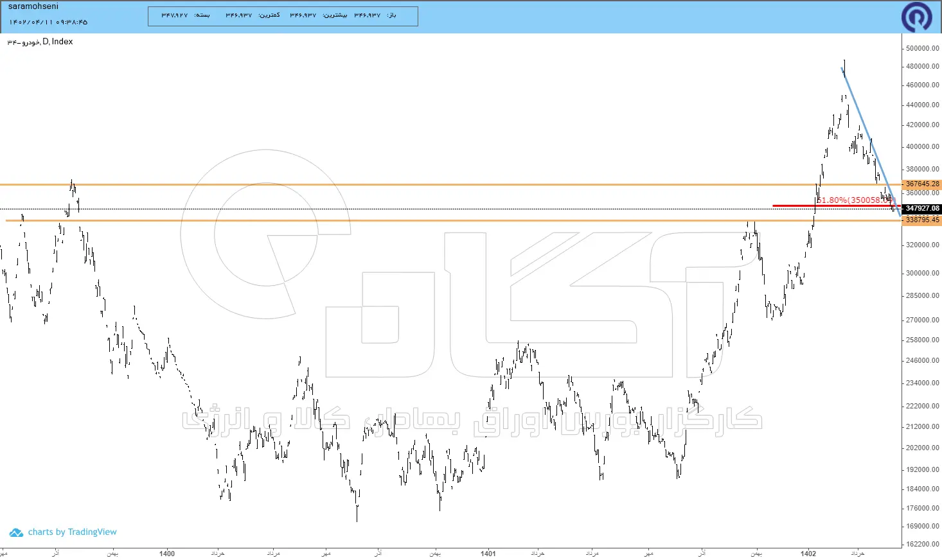Click the 1402 year label on time axis

point(808,554)
